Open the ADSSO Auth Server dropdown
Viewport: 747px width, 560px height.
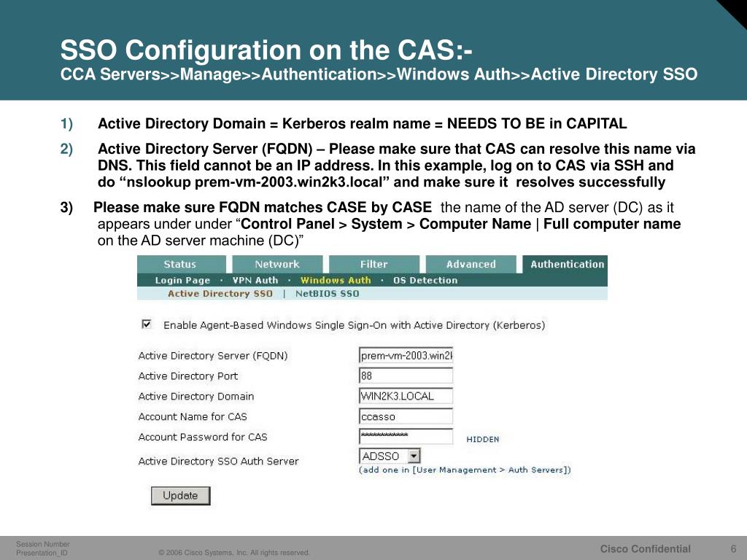click(390, 456)
